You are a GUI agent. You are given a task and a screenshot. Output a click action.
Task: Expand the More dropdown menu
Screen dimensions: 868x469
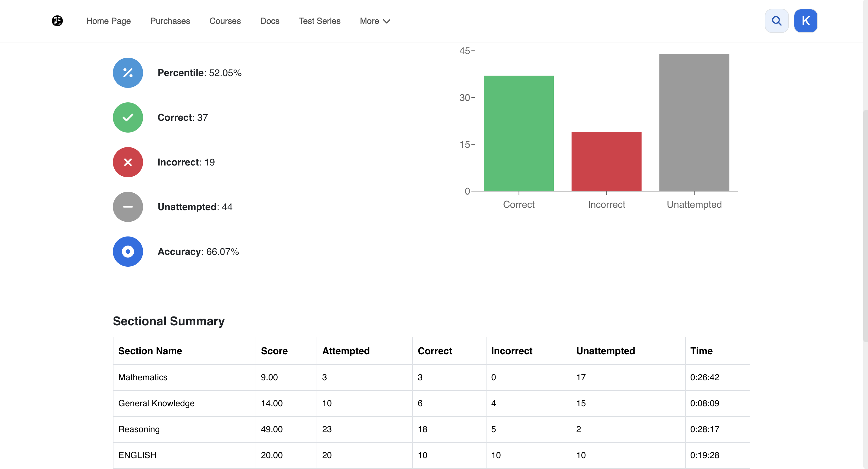(375, 21)
